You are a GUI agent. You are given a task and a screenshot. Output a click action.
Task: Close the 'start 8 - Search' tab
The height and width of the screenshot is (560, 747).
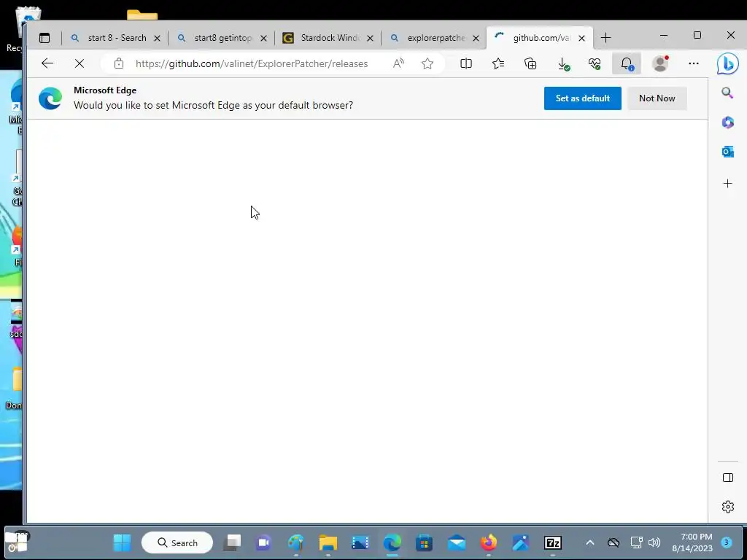[158, 39]
